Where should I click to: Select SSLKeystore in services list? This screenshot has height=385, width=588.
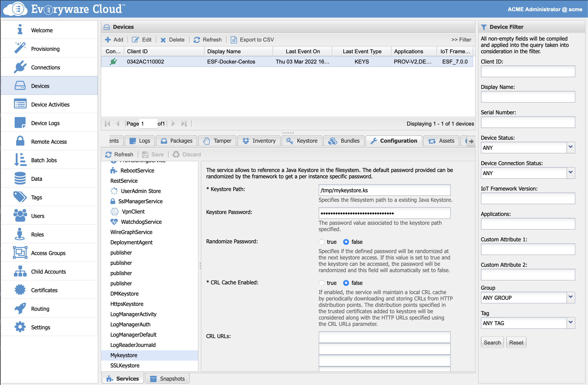pos(150,365)
